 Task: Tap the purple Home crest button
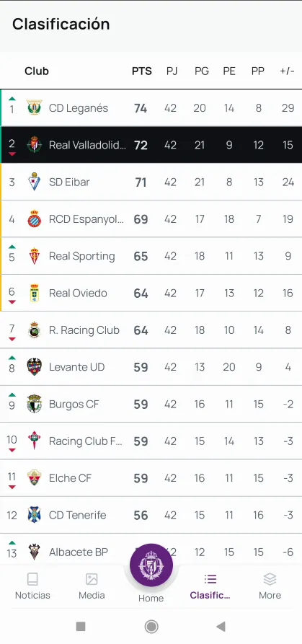[151, 565]
